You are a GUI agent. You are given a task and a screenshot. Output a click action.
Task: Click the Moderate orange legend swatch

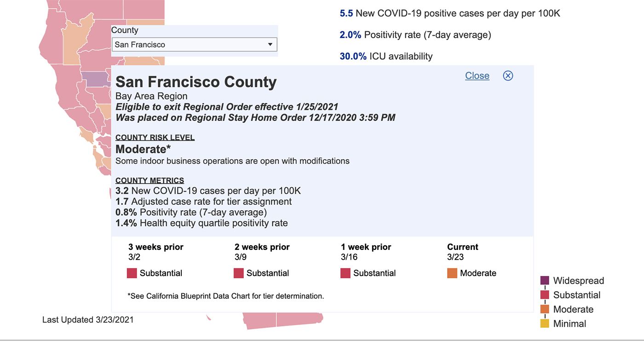tap(545, 309)
